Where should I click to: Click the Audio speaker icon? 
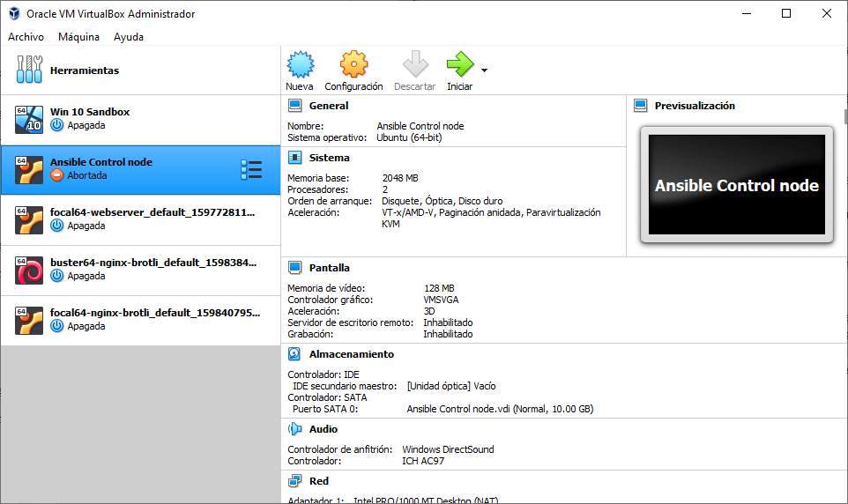(294, 429)
